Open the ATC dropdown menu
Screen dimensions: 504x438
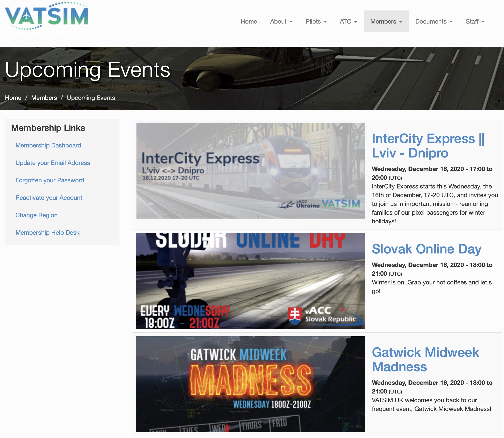pos(348,22)
